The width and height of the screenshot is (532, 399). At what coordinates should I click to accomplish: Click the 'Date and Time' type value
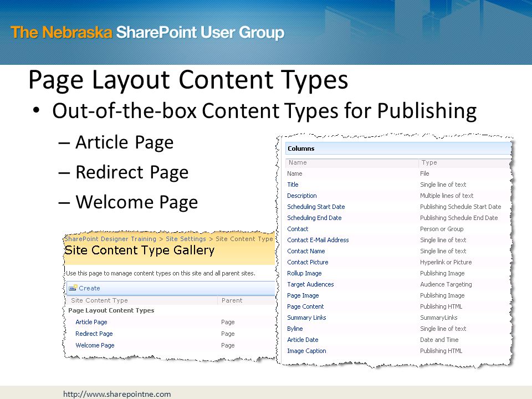click(439, 340)
